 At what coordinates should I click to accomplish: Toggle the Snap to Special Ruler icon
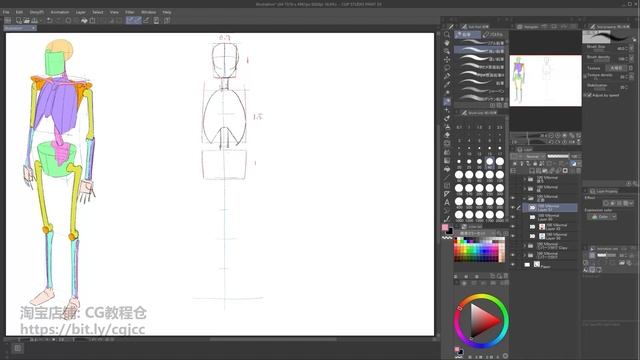(x=138, y=20)
